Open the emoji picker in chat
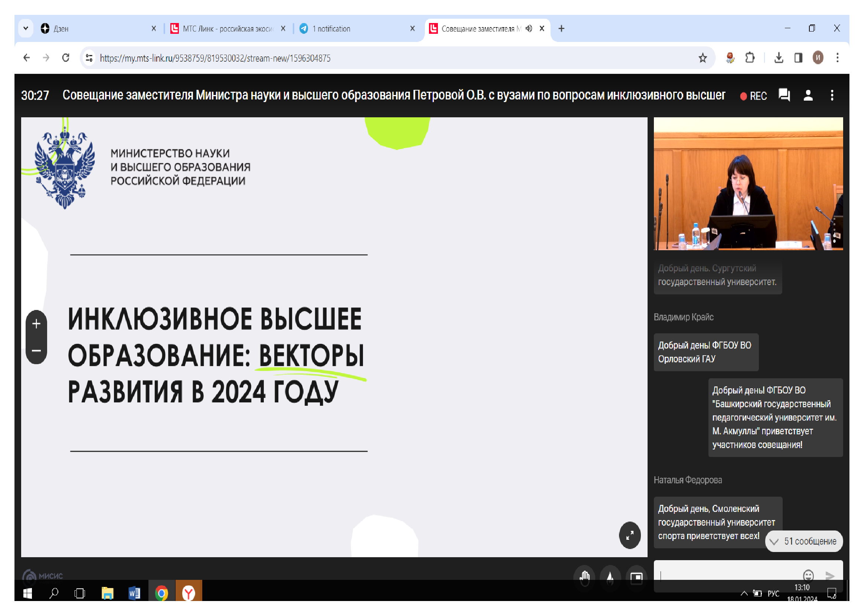 pos(808,575)
